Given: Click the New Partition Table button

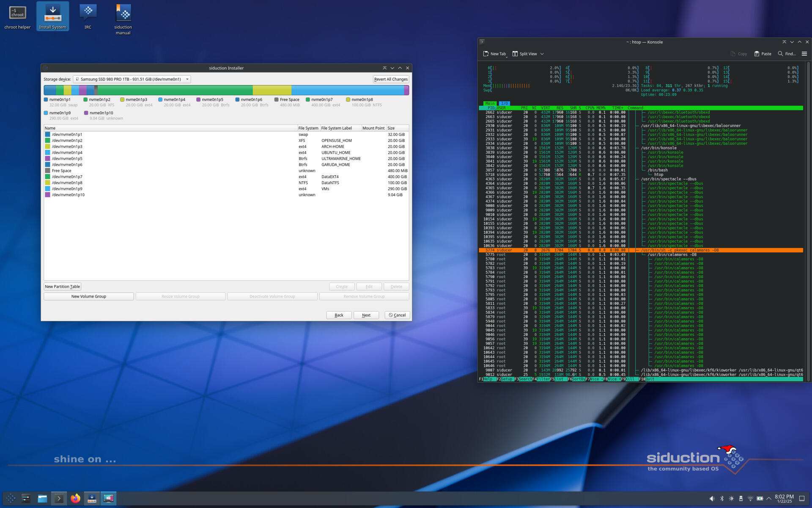Looking at the screenshot, I should [62, 287].
